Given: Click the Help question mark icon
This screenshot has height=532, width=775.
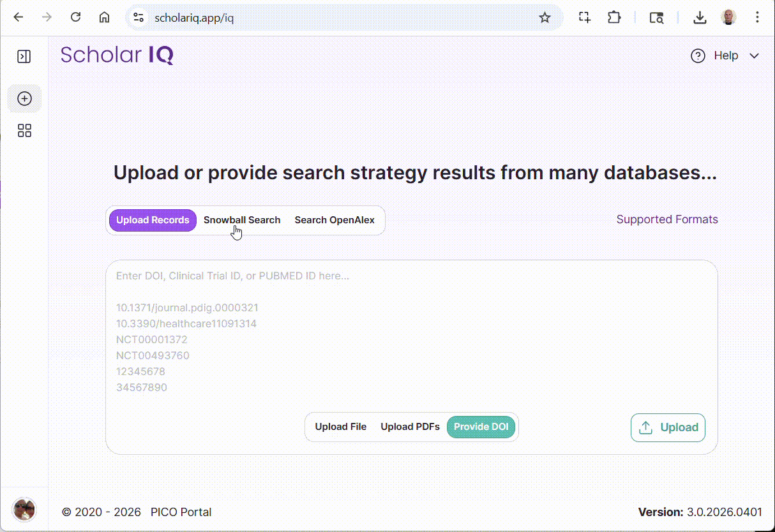Looking at the screenshot, I should (698, 55).
